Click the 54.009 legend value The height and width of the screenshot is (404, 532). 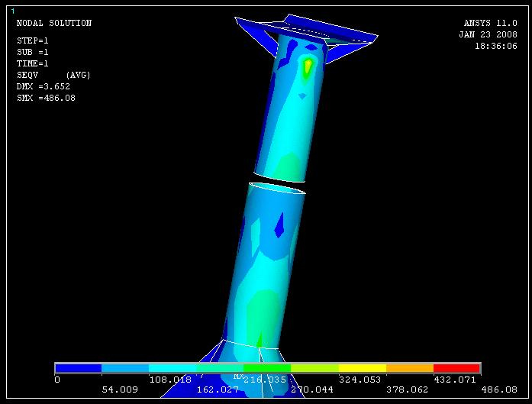coord(120,389)
